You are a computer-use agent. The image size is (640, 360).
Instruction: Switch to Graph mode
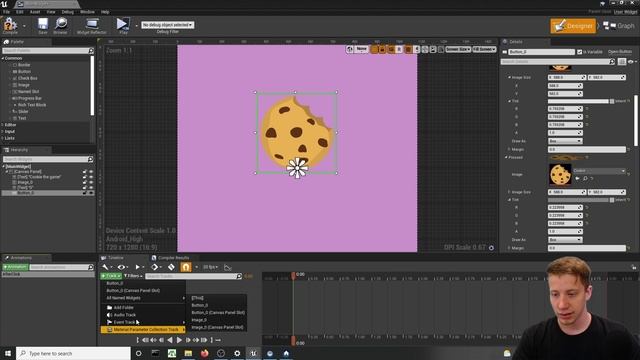point(619,26)
